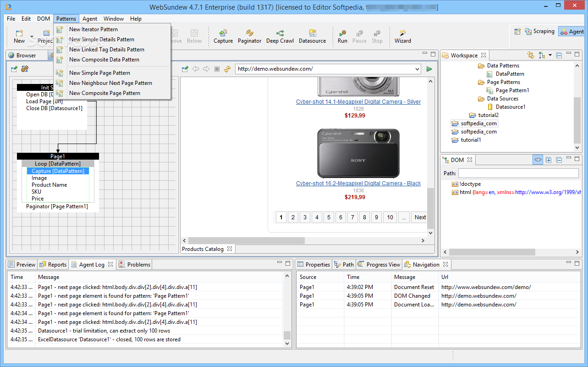Close the Products Catalog browser tab

230,249
